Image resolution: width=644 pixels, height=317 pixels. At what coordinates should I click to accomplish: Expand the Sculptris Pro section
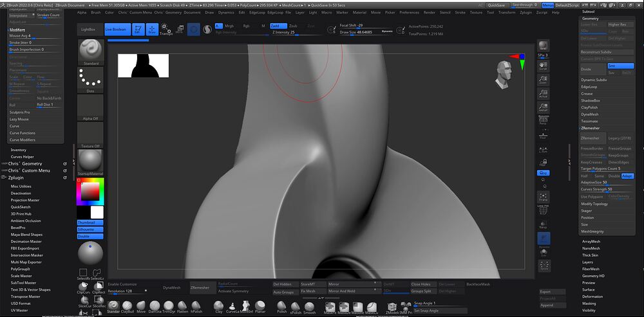coord(20,113)
